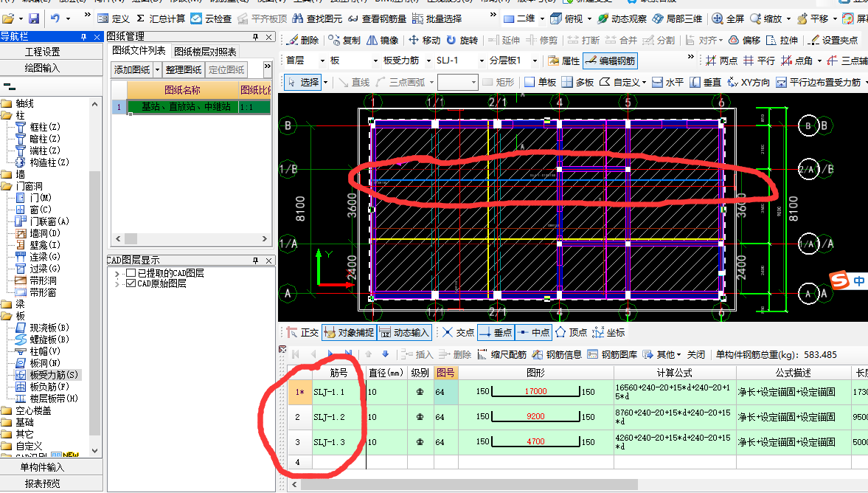
Task: Choose 水平 horizontal rebar direction
Action: click(x=667, y=82)
